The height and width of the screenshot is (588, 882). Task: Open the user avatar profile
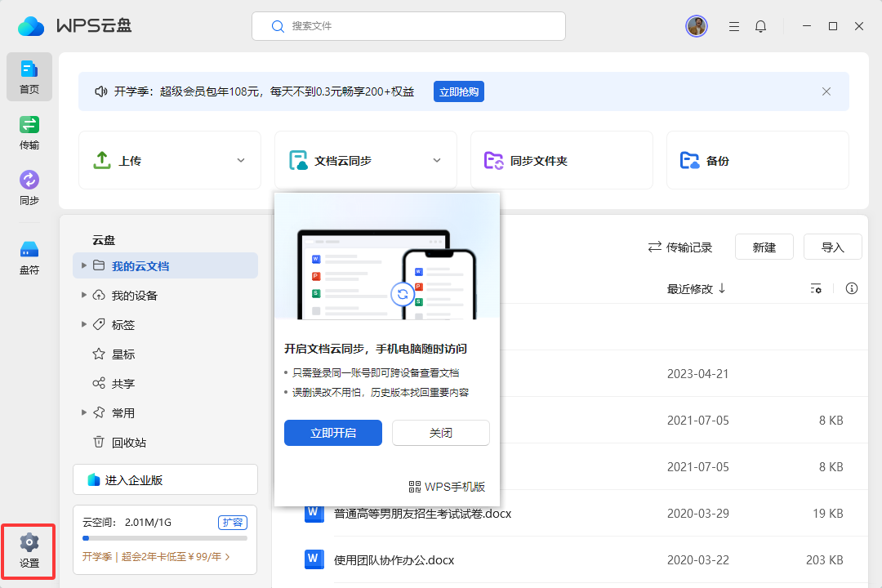[x=696, y=26]
